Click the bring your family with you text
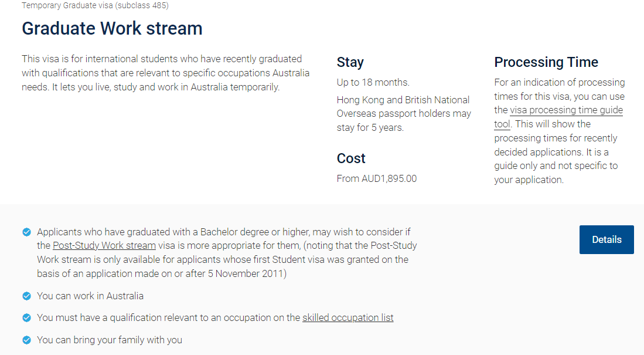The height and width of the screenshot is (355, 644). coord(110,340)
